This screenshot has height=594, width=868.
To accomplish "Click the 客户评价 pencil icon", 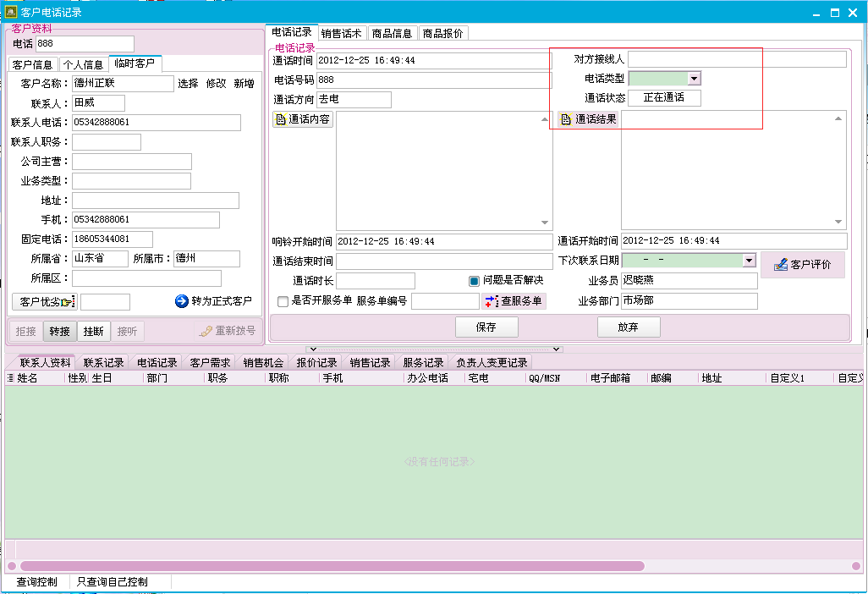I will tap(781, 265).
